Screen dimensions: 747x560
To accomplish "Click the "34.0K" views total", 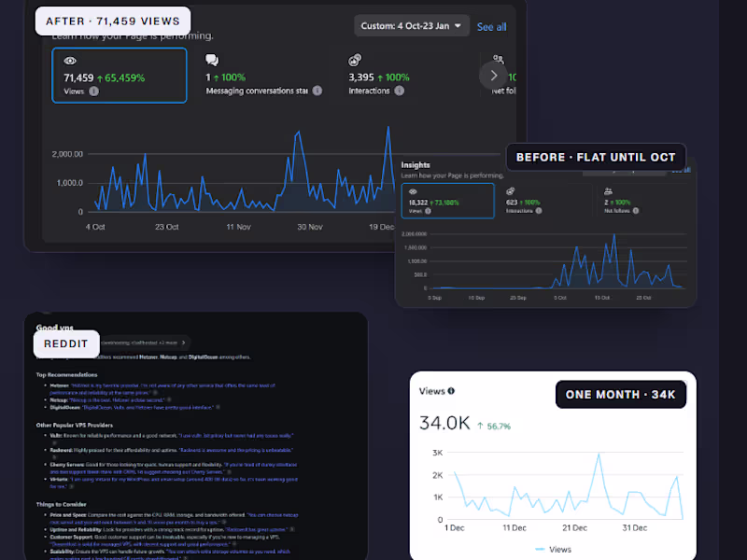I will point(444,423).
